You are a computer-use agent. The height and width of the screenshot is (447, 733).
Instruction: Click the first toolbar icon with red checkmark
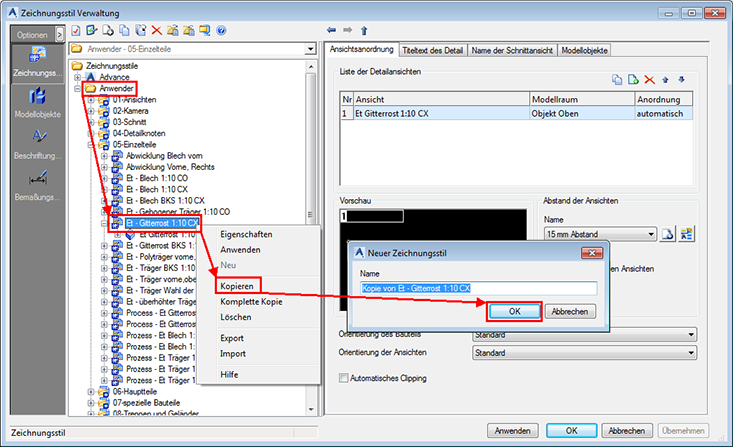coord(76,31)
